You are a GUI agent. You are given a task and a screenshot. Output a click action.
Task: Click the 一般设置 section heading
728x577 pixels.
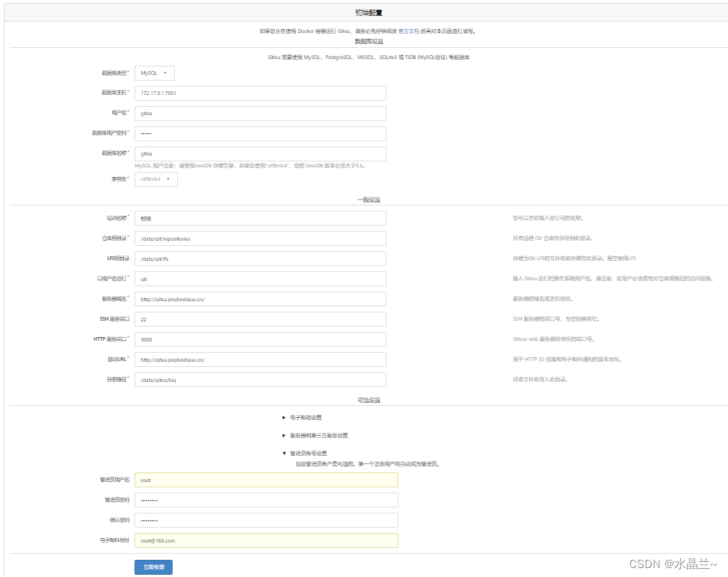[x=368, y=200]
